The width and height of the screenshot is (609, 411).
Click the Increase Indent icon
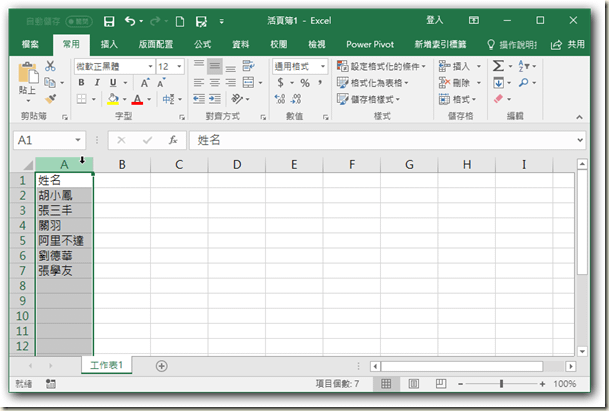(215, 99)
